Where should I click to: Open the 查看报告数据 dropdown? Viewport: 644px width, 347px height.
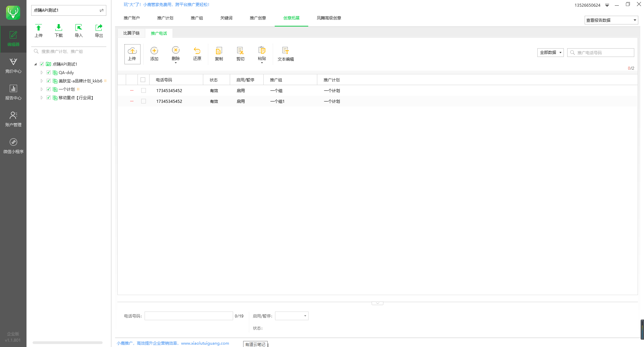coord(611,20)
